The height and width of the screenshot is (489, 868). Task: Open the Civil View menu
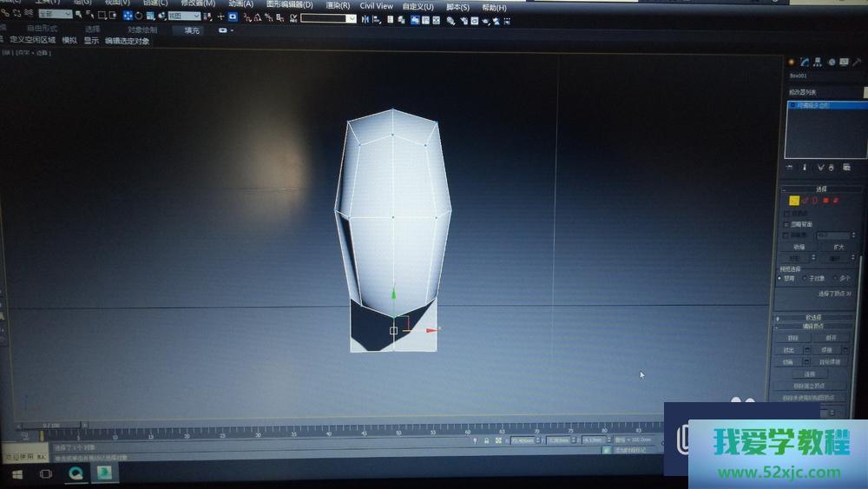click(x=376, y=6)
